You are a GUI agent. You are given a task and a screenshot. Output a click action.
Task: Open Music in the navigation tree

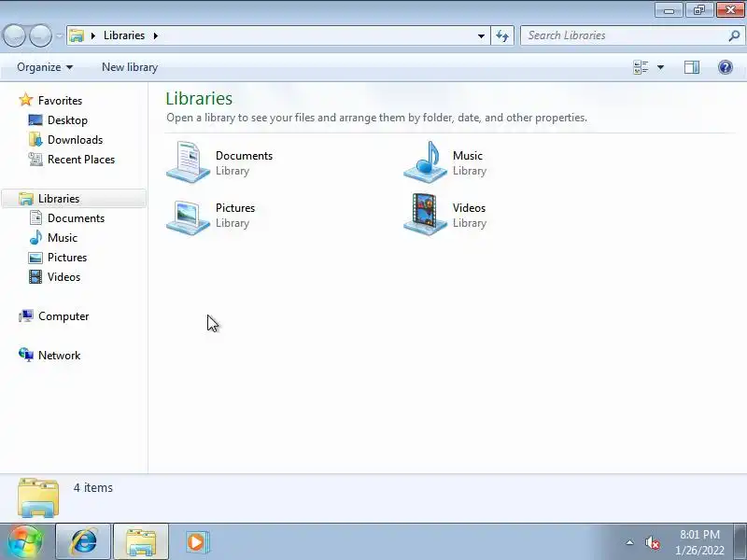pos(62,237)
